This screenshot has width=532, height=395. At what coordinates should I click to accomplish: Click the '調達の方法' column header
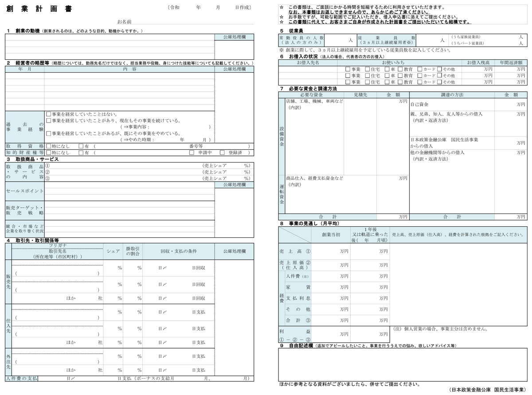click(452, 95)
